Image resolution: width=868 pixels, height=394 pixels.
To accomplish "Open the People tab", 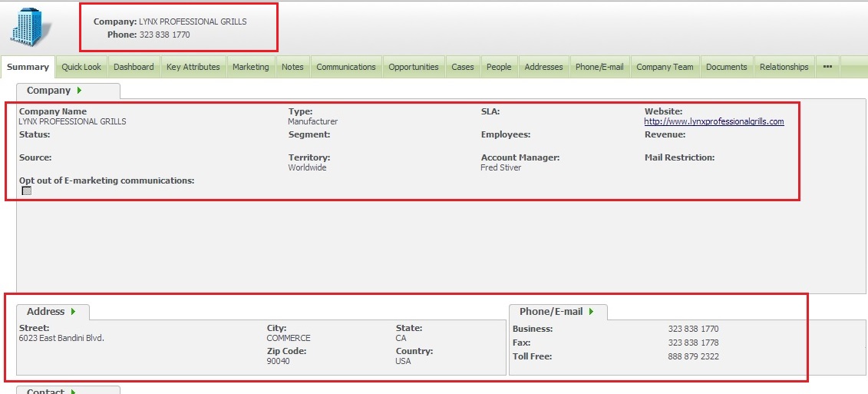I will [x=500, y=67].
